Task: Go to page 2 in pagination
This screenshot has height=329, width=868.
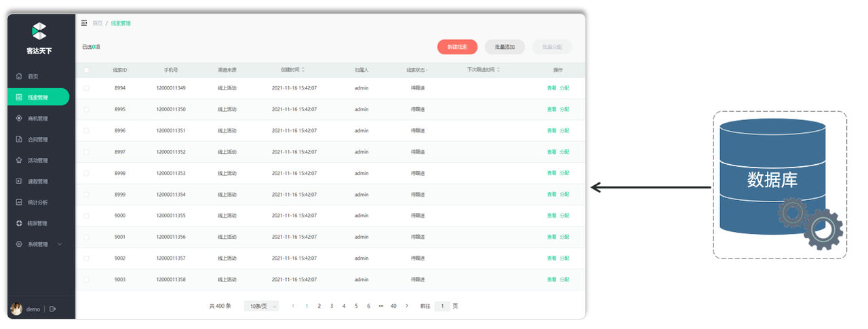Action: (x=319, y=306)
